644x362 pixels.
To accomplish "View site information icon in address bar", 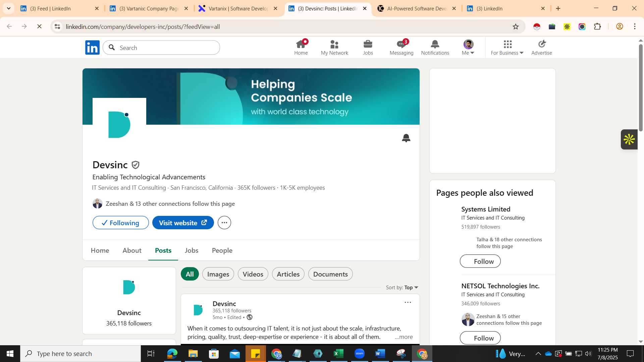I will click(57, 26).
